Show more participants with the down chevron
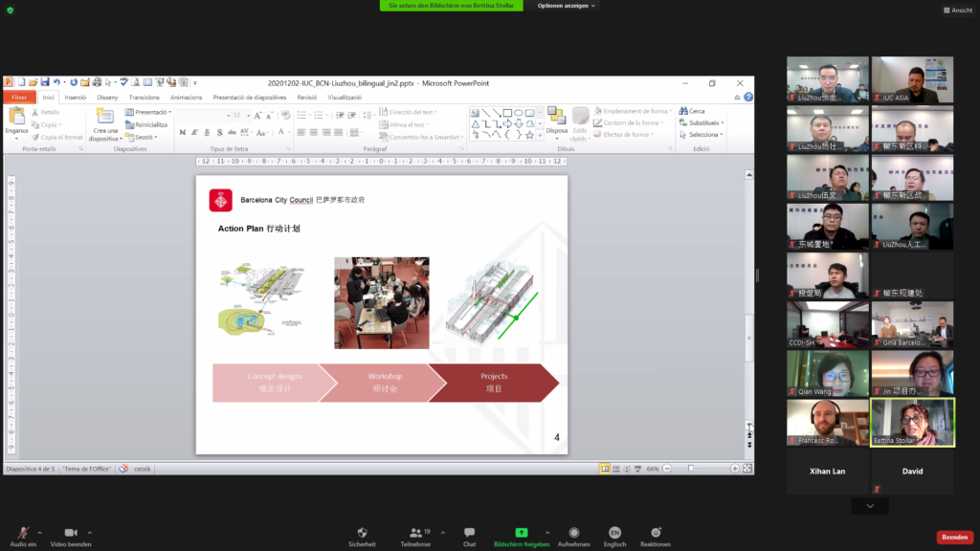 point(870,506)
